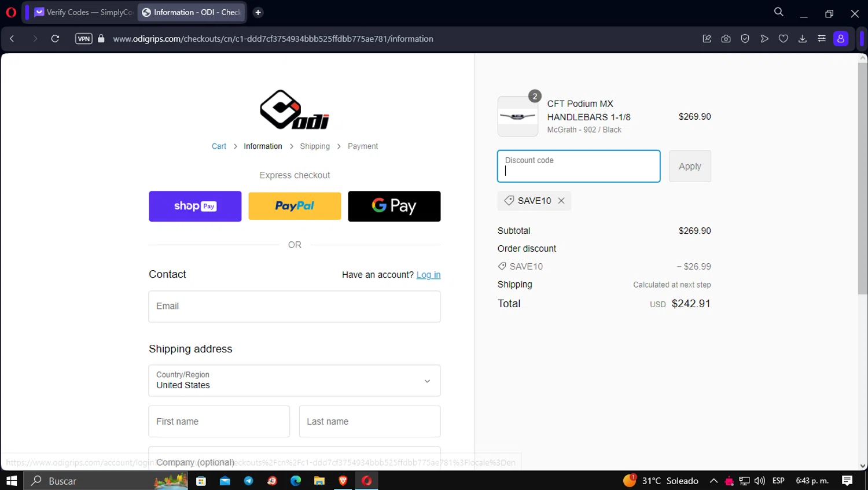This screenshot has width=868, height=490.
Task: Open File Explorer from the taskbar
Action: click(319, 481)
